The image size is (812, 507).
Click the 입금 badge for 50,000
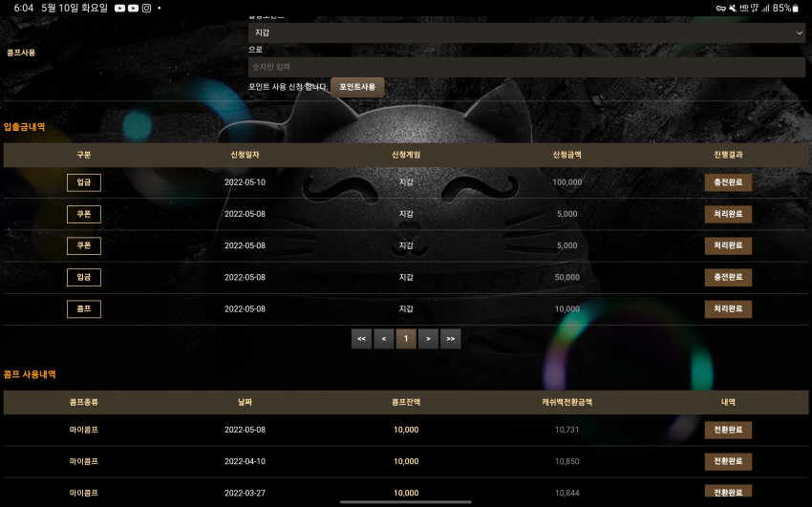coord(84,277)
